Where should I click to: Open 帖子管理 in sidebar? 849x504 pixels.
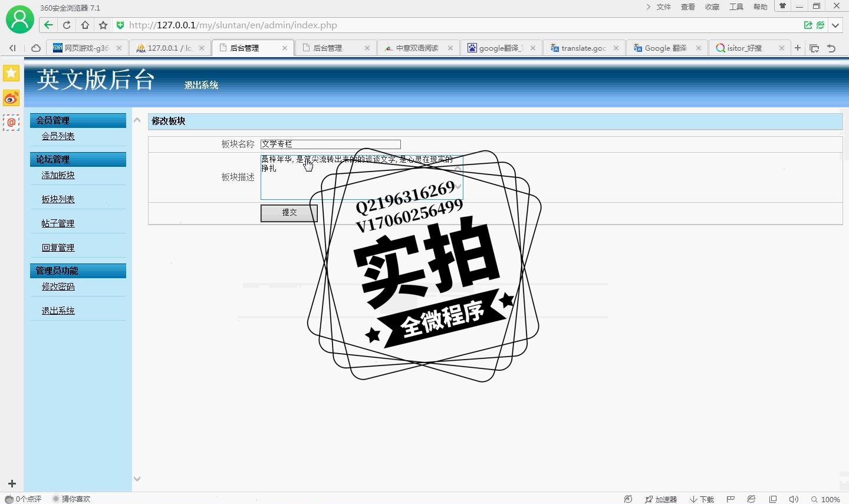[58, 223]
